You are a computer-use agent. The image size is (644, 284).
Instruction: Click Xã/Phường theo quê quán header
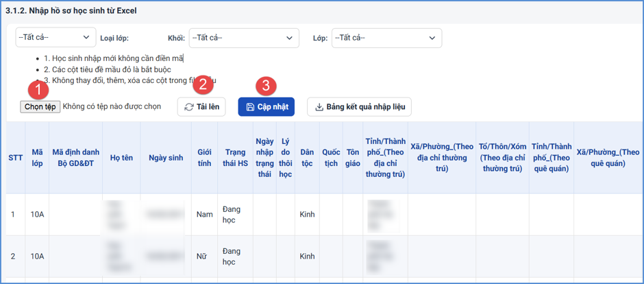pos(608,158)
